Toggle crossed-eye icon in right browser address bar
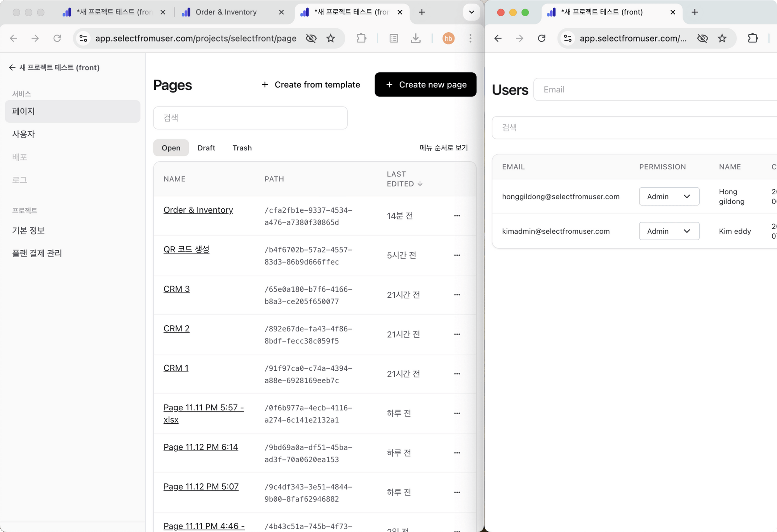Viewport: 777px width, 532px height. (x=702, y=38)
